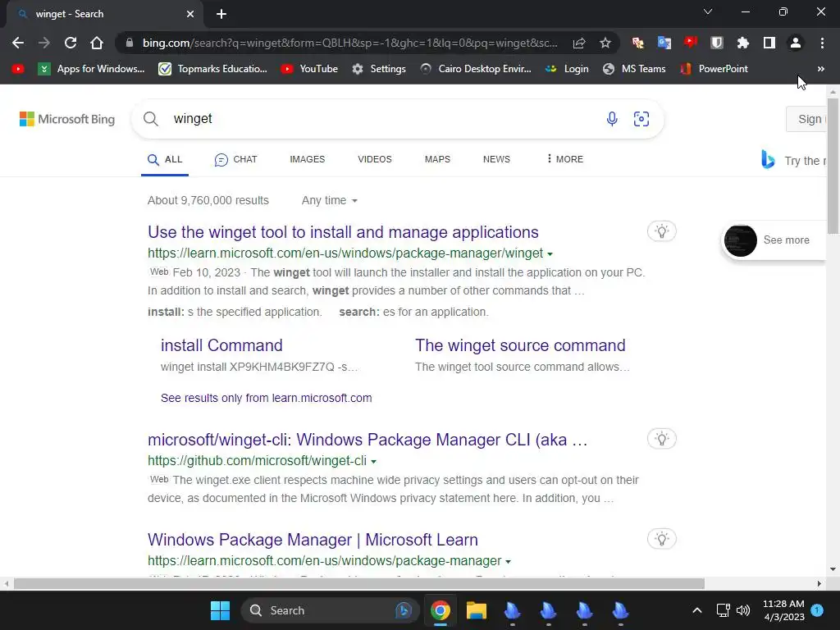The height and width of the screenshot is (630, 840).
Task: Open the tab search dropdown arrow
Action: [x=708, y=11]
